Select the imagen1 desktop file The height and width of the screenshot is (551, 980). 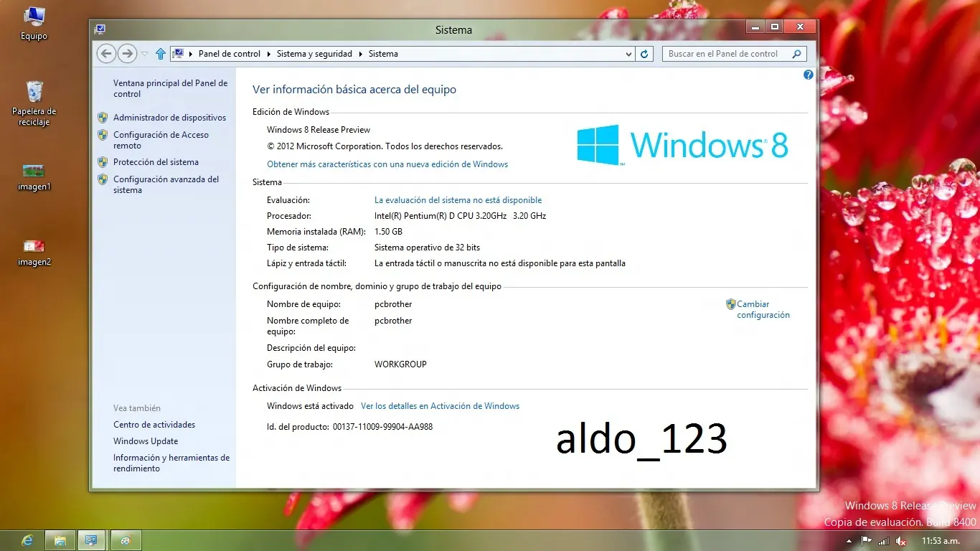(34, 177)
